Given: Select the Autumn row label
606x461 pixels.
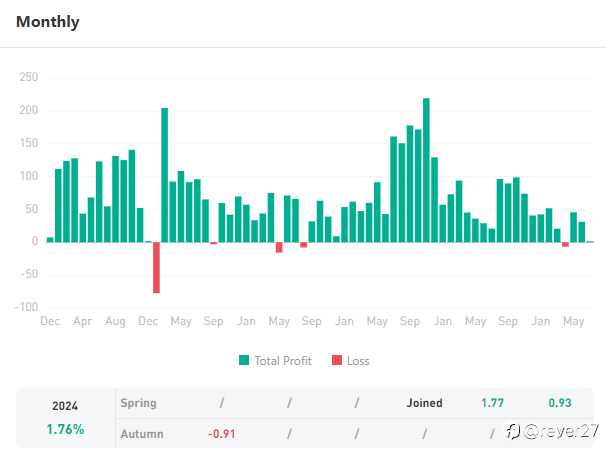Looking at the screenshot, I should [x=141, y=434].
